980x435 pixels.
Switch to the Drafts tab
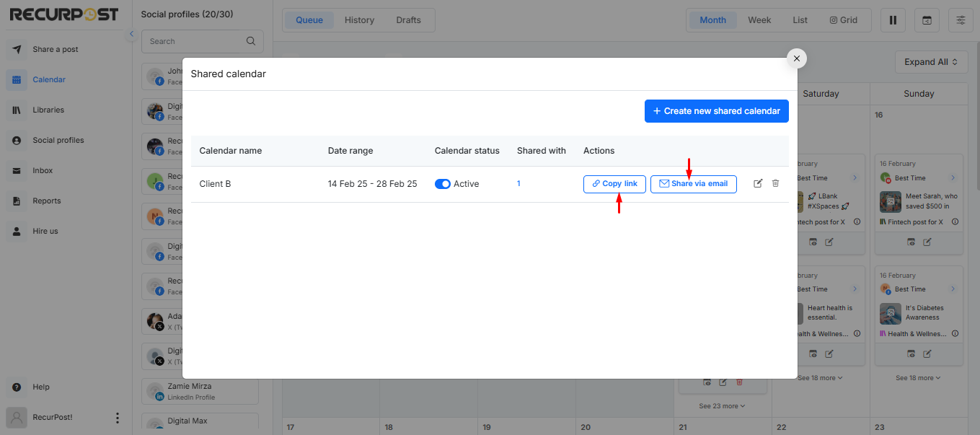[x=408, y=20]
